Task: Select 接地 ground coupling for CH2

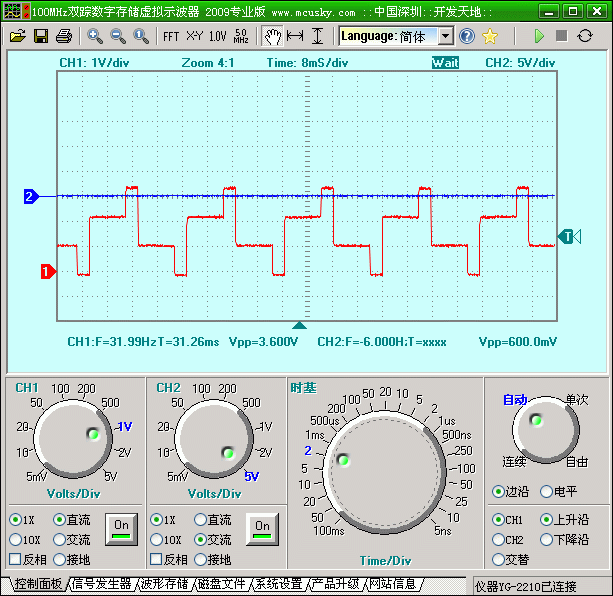Action: (200, 559)
